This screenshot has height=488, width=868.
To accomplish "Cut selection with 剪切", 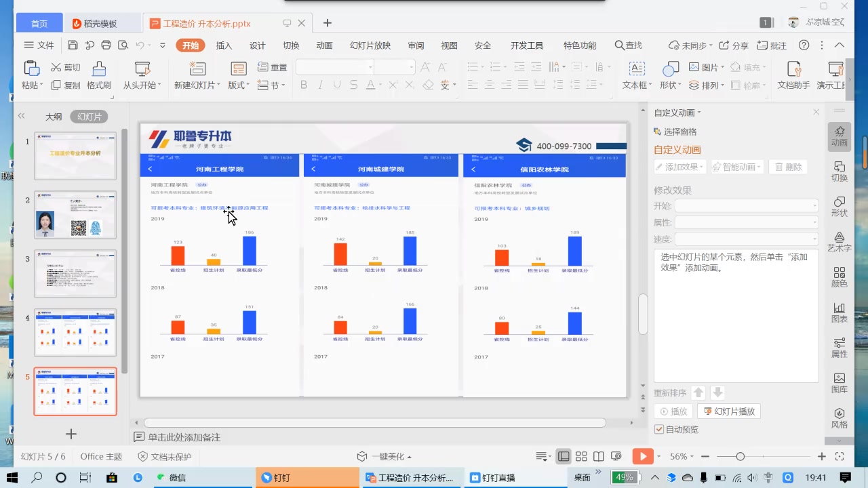I will click(66, 67).
